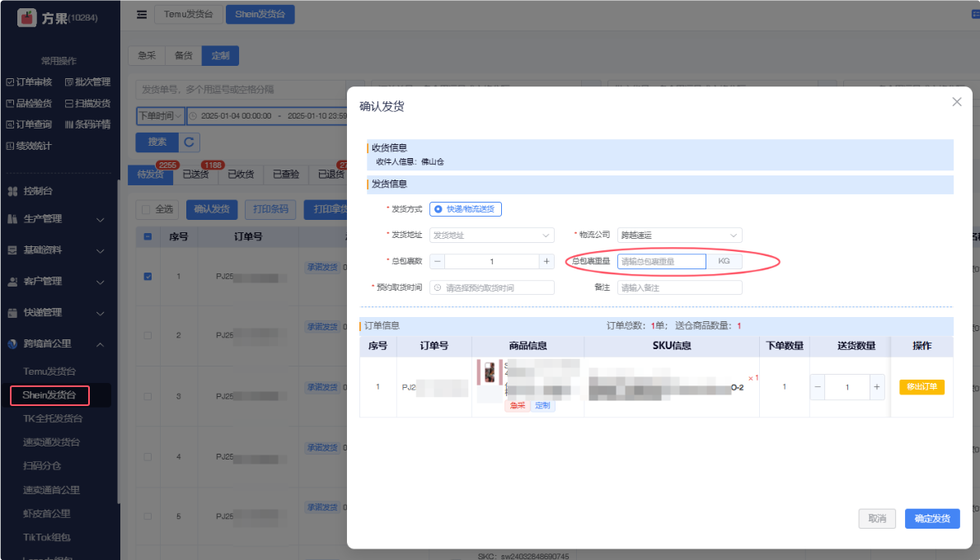Image resolution: width=980 pixels, height=560 pixels.
Task: Close the 确认发货 dialog with the X
Action: pos(957,102)
